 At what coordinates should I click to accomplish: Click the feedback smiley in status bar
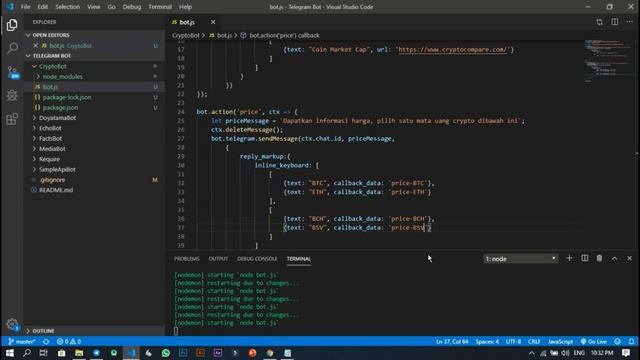point(617,341)
